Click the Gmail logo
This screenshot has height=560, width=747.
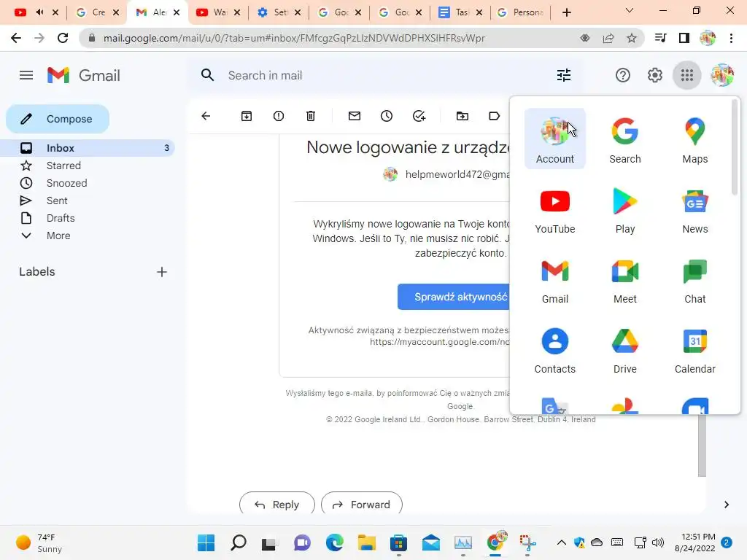coord(84,75)
